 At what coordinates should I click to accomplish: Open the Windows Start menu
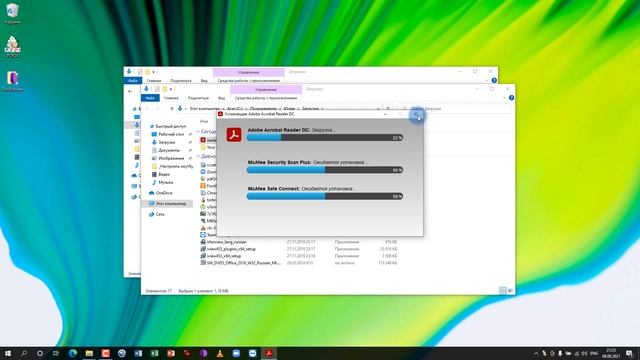(8, 353)
